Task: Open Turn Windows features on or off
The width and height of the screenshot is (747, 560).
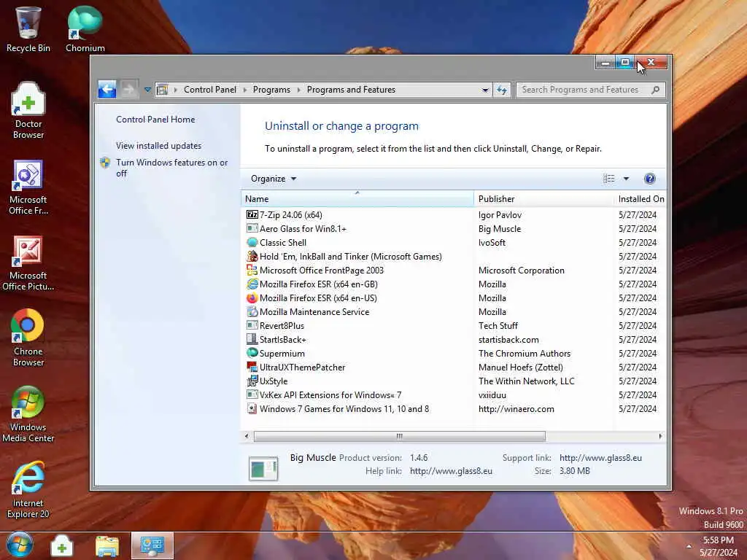Action: (x=172, y=168)
